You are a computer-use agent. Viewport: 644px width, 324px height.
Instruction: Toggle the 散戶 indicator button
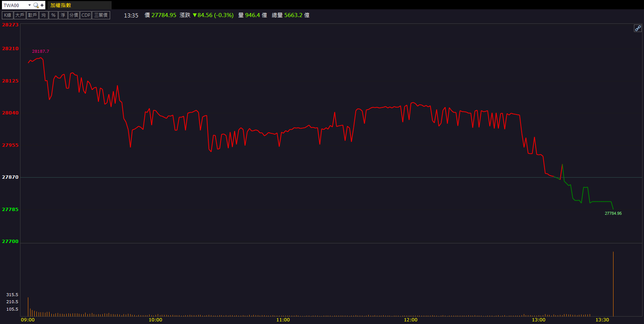(32, 15)
